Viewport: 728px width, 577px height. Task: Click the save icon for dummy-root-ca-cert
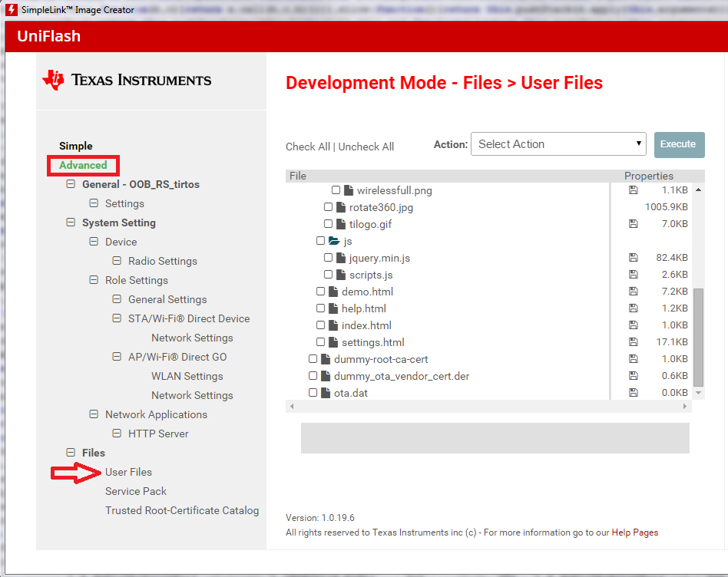click(634, 359)
